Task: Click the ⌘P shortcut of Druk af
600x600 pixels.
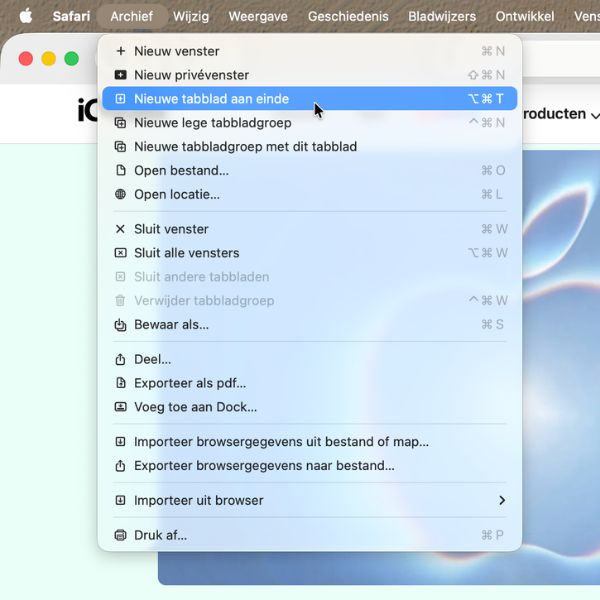Action: (492, 535)
